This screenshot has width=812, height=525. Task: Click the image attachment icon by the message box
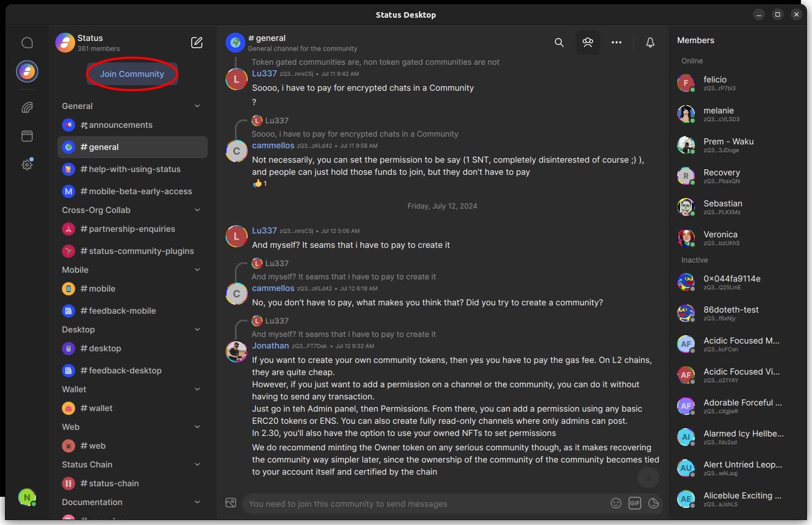click(231, 503)
